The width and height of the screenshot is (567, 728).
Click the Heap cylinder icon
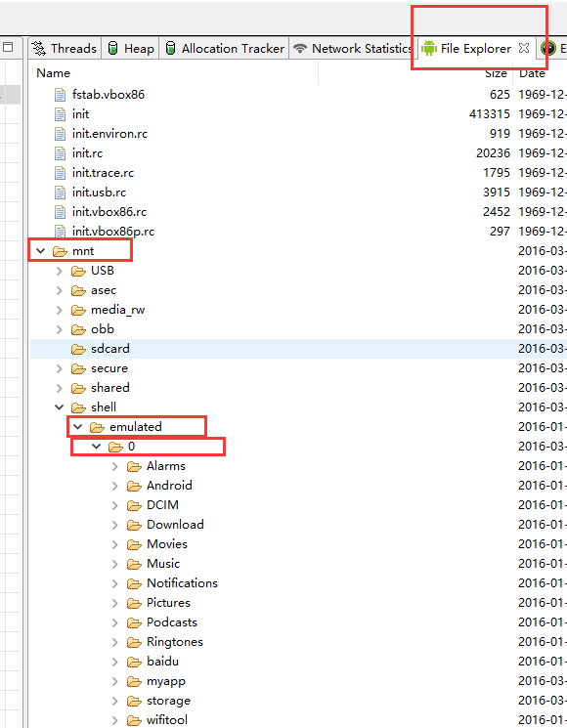click(112, 48)
